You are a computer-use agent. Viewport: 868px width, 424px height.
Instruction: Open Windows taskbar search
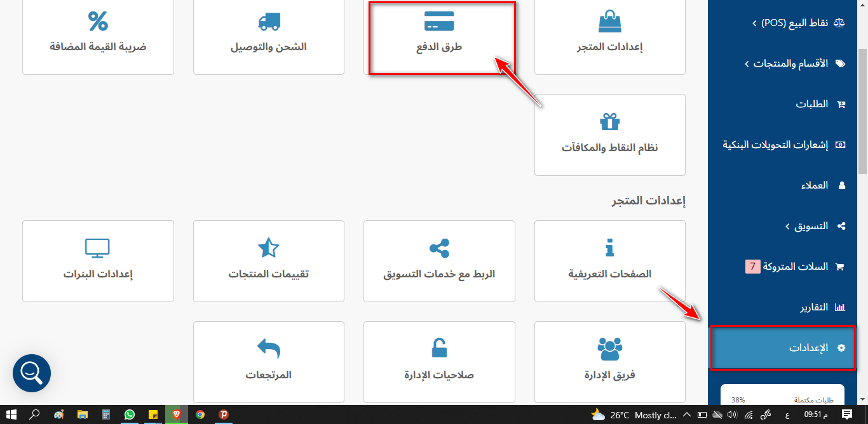[35, 414]
